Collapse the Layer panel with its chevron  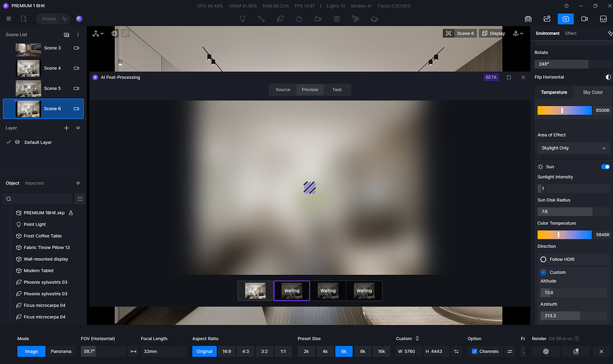click(77, 128)
